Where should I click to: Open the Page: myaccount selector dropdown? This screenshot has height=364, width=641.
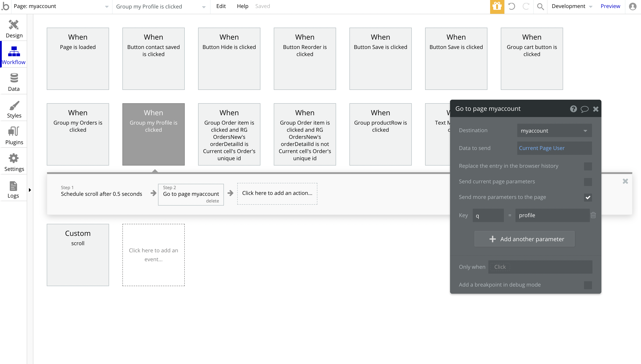[x=61, y=6]
